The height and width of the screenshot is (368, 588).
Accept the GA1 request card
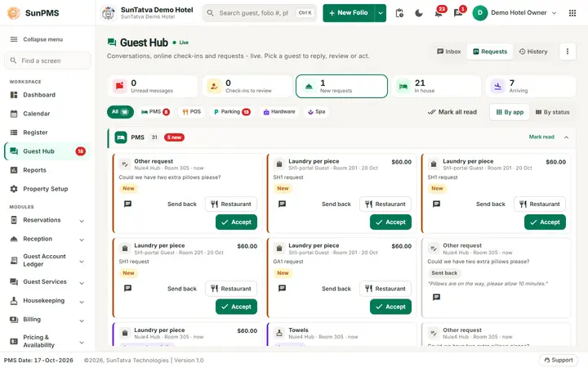tap(390, 307)
